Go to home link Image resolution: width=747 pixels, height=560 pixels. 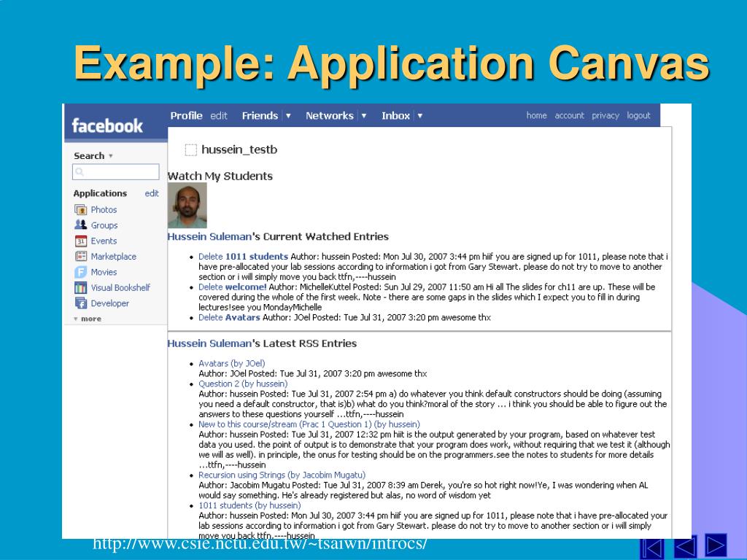pyautogui.click(x=536, y=115)
